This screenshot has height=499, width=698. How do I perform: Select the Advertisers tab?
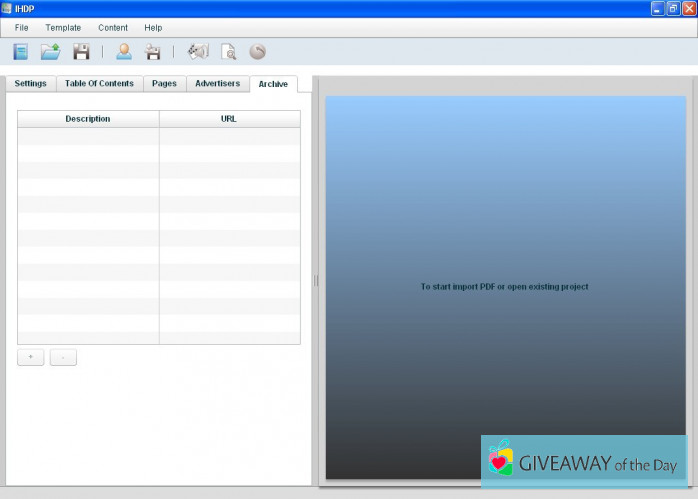tap(217, 84)
